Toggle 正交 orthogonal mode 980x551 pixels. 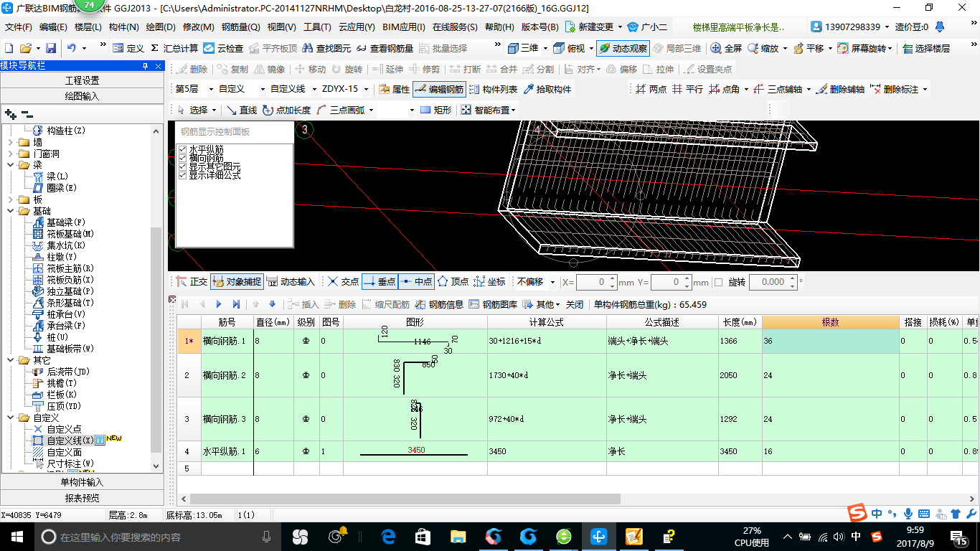(192, 282)
